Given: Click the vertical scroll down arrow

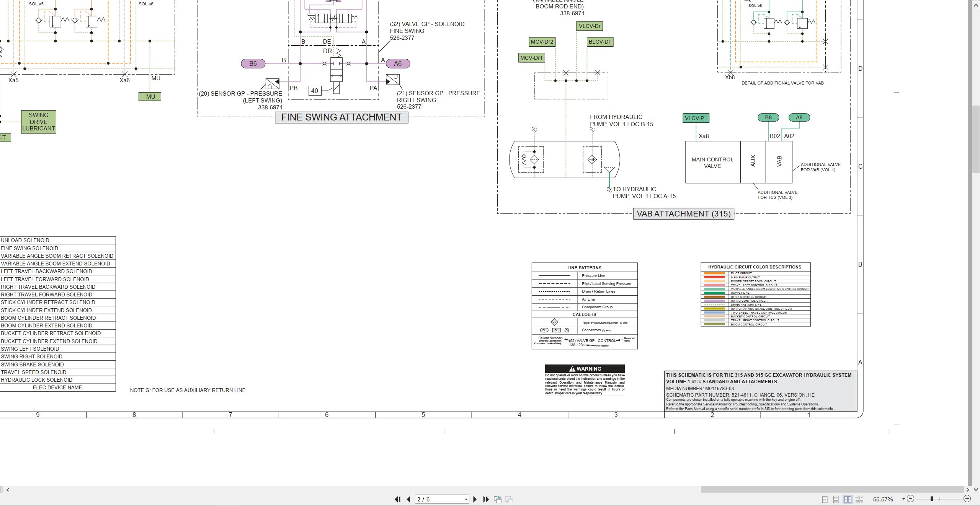Looking at the screenshot, I should [976, 490].
